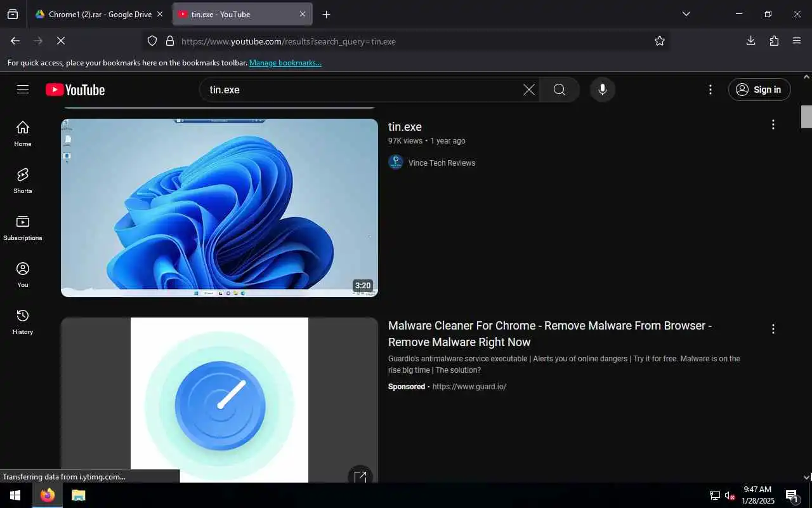Click the scrollbar down arrow
Image resolution: width=812 pixels, height=508 pixels.
point(806,477)
